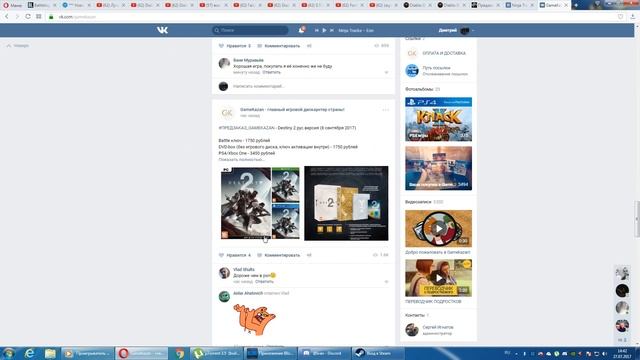
Task: Click the page vertical scrollbar thumb
Action: tap(637, 219)
